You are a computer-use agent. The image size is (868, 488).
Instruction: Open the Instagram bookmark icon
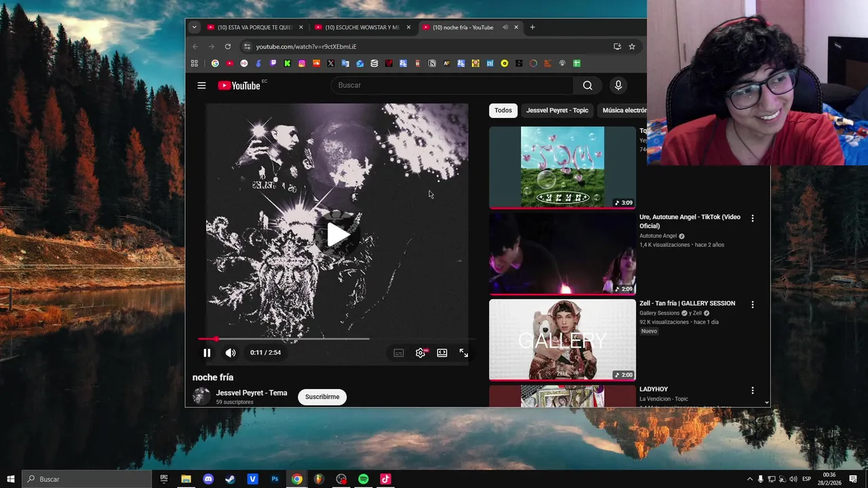[x=302, y=63]
